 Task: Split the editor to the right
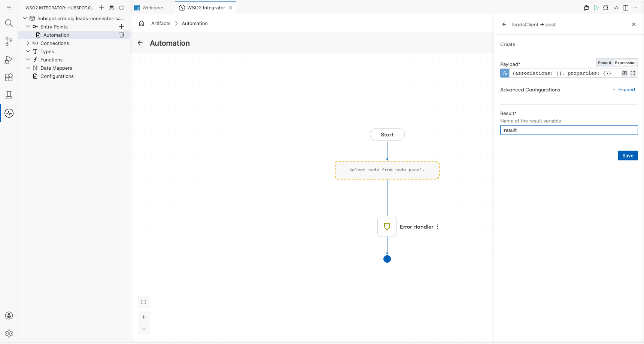626,7
